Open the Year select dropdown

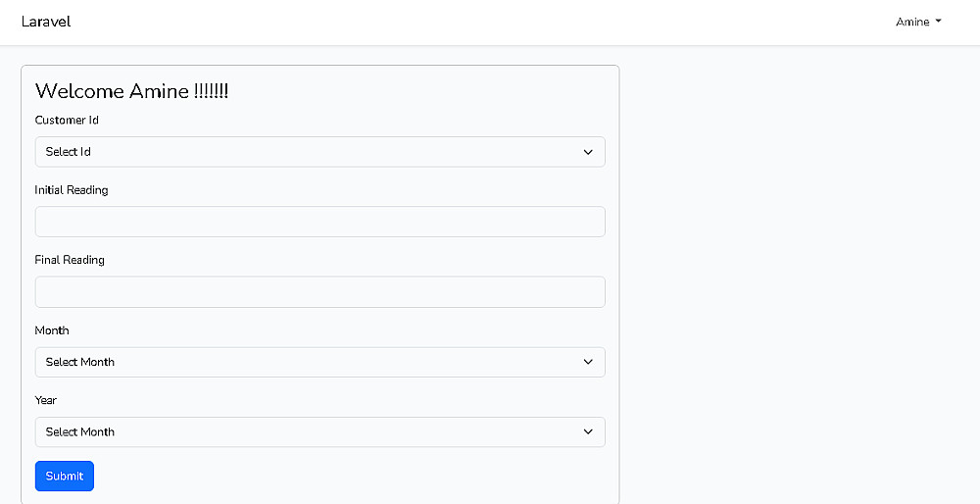(x=319, y=431)
